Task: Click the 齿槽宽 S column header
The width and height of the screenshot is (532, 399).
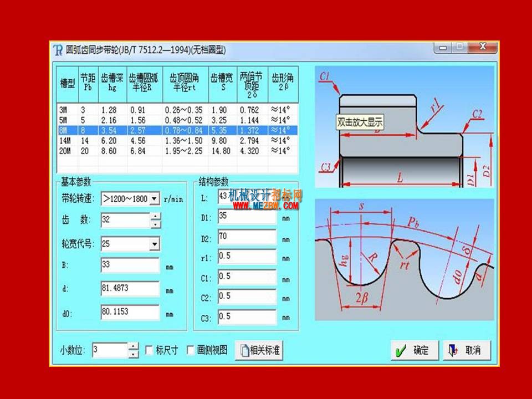Action: coord(223,84)
